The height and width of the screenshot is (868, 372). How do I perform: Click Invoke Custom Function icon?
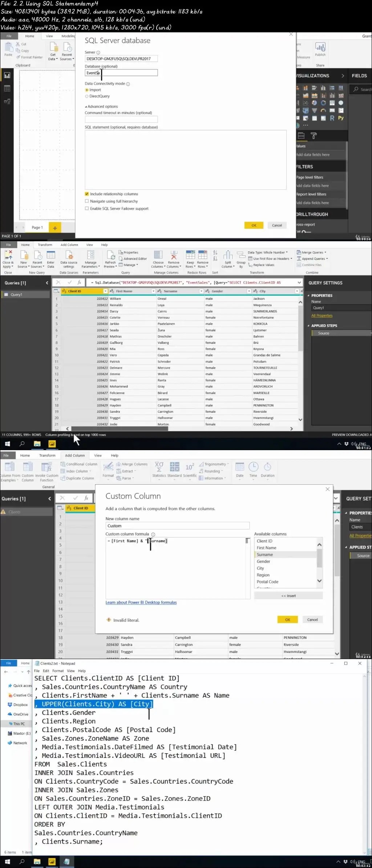coord(46,467)
